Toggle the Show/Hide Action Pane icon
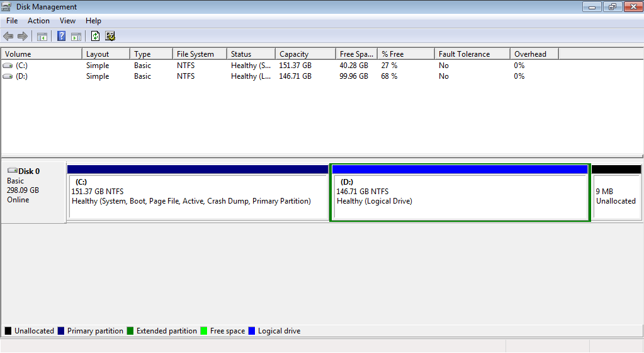This screenshot has width=644, height=353. click(x=76, y=37)
